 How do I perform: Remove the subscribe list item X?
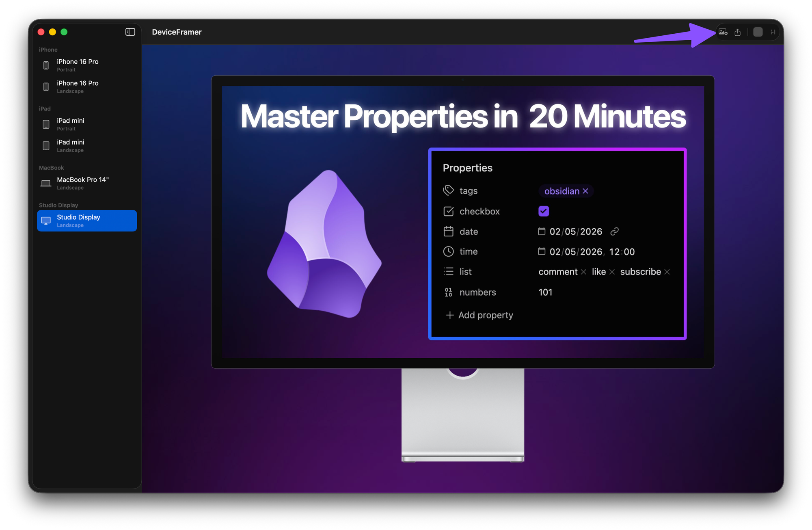click(x=667, y=272)
